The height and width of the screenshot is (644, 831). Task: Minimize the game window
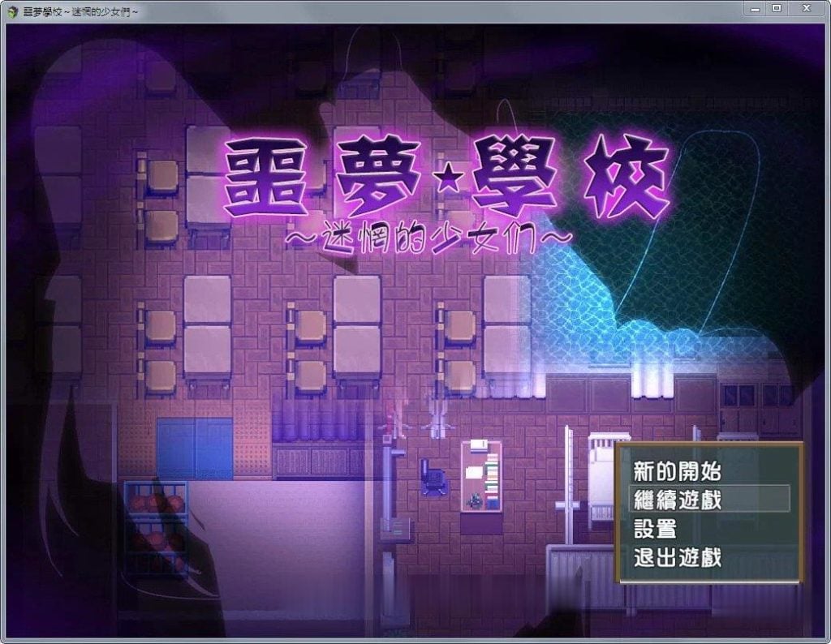pyautogui.click(x=755, y=8)
